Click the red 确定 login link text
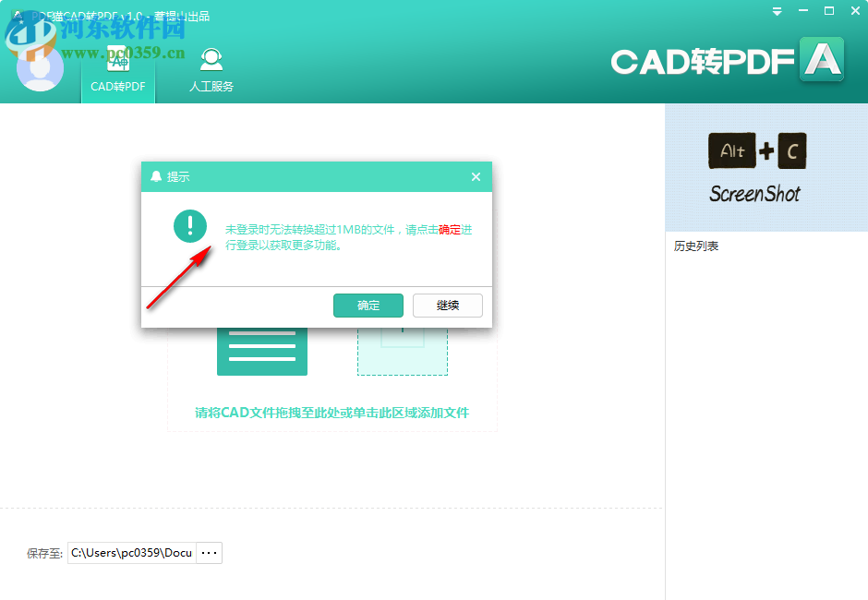 pyautogui.click(x=448, y=228)
